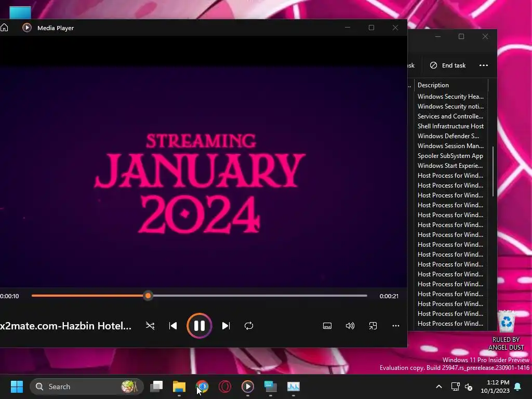Open Opera browser from taskbar
The image size is (532, 399).
(x=225, y=387)
